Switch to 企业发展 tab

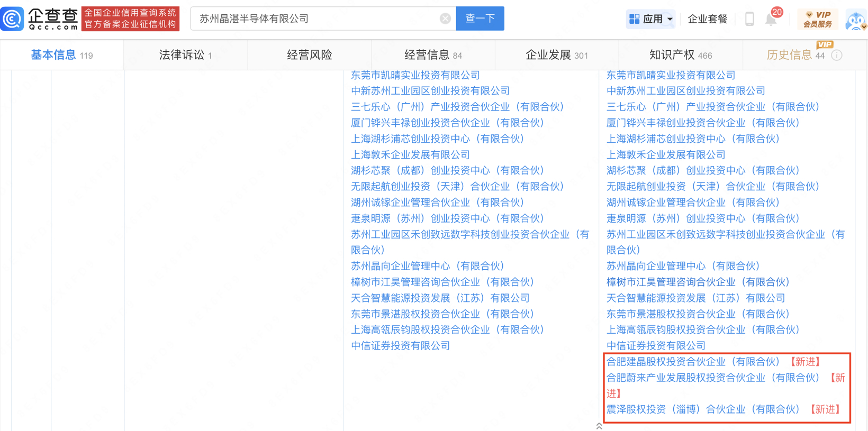556,55
